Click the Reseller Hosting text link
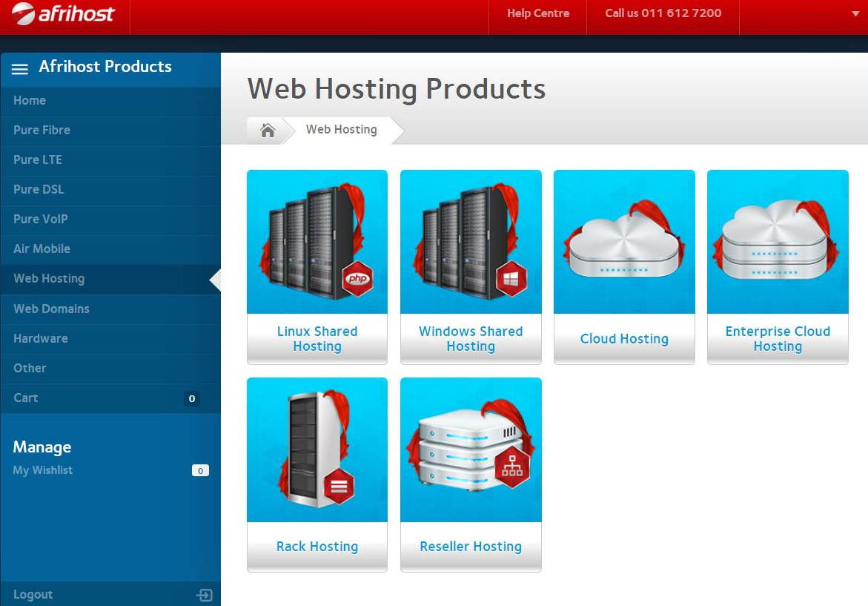The height and width of the screenshot is (606, 868). pos(471,547)
